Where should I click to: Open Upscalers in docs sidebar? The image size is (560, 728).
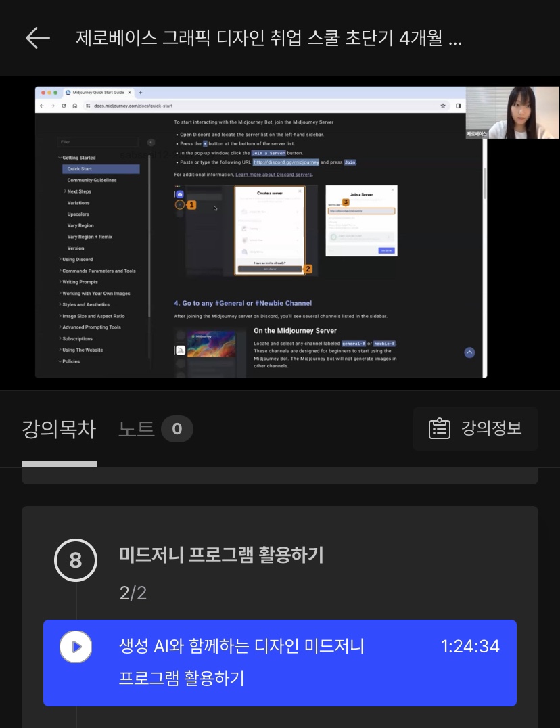point(78,214)
